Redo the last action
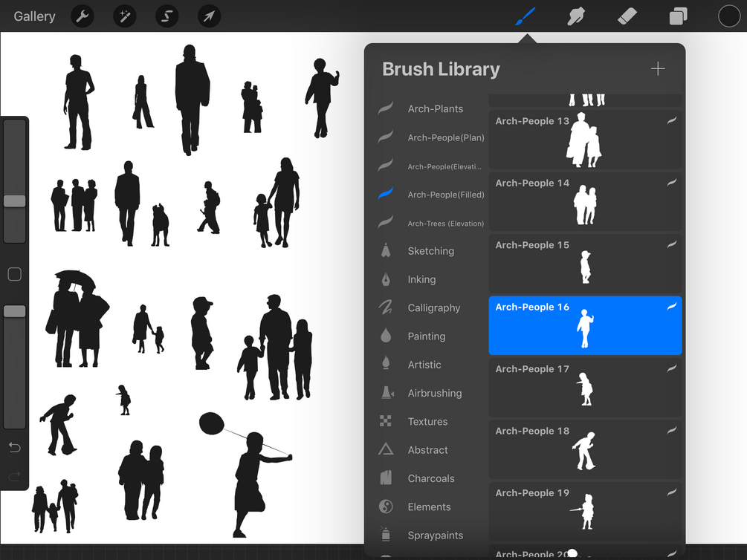 pyautogui.click(x=15, y=476)
